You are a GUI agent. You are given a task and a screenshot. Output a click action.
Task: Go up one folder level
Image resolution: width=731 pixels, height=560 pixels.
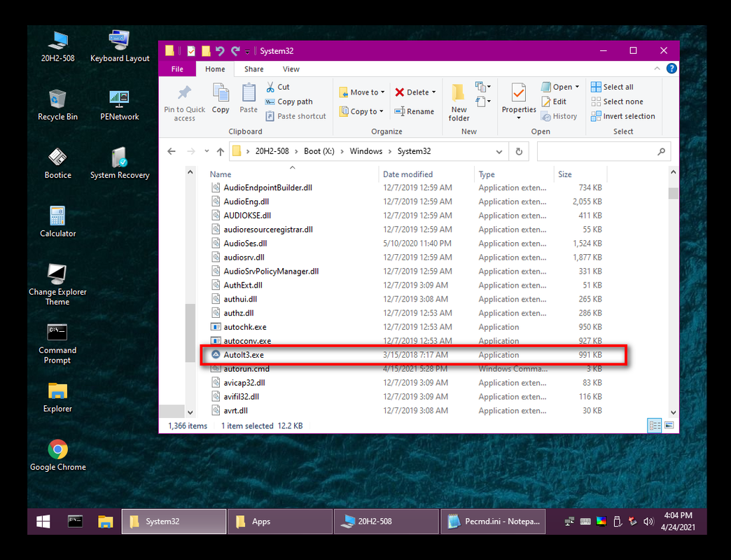coord(221,151)
